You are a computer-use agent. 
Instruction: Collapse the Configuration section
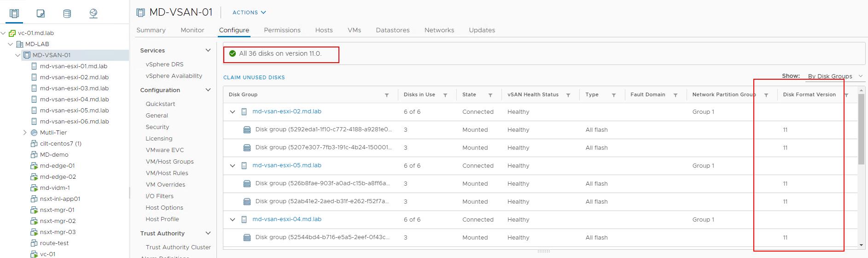[x=208, y=90]
